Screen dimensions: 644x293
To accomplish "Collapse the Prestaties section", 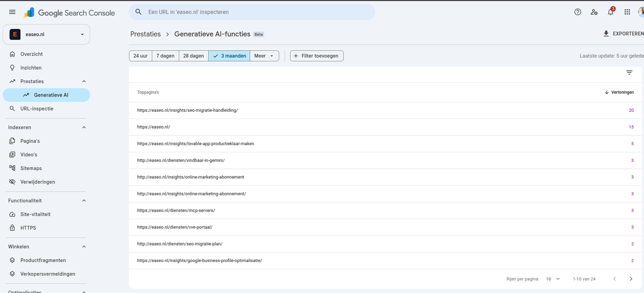I will (84, 81).
